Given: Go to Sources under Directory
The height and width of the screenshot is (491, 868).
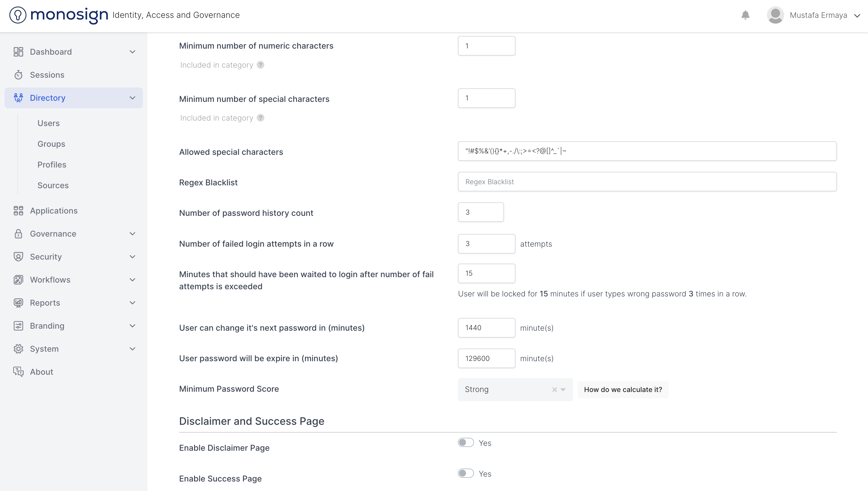Looking at the screenshot, I should [53, 185].
